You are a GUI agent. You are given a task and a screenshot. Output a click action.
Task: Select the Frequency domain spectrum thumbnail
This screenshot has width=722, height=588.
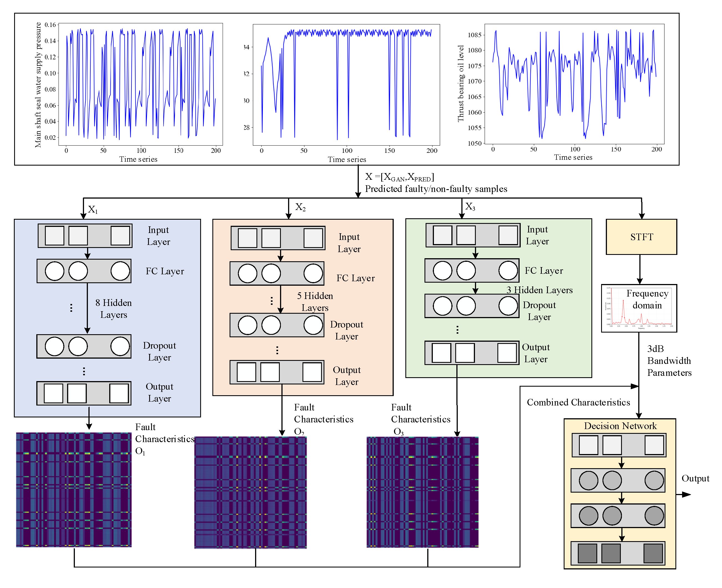tap(639, 308)
